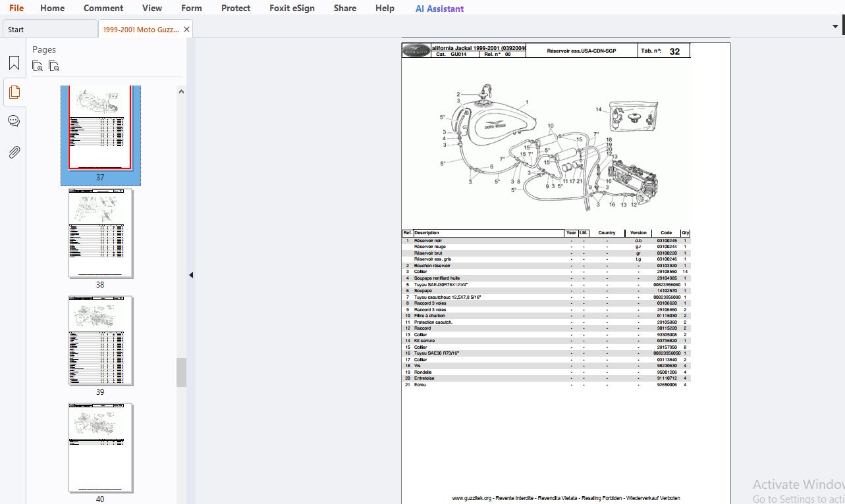Open the Foxit eSign tab
This screenshot has height=504, width=845.
pos(292,8)
